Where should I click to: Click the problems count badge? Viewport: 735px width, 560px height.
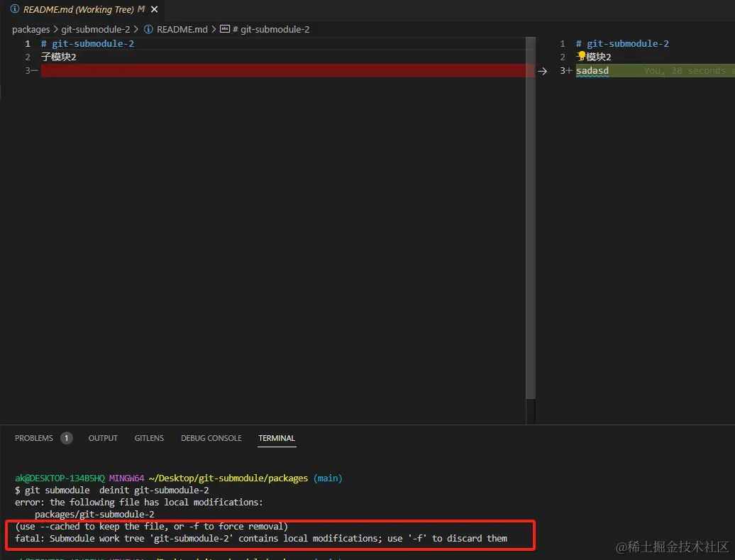point(67,438)
